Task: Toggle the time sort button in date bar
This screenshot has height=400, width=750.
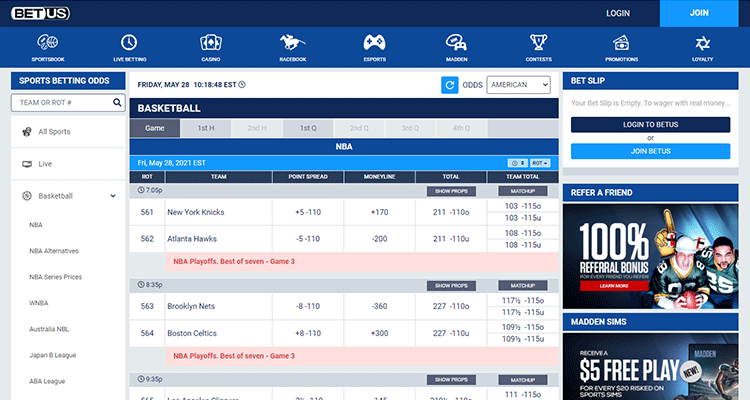Action: [x=518, y=163]
